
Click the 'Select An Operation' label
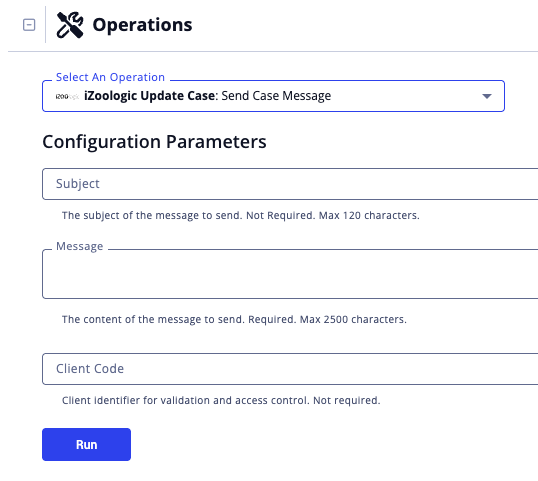pos(110,78)
